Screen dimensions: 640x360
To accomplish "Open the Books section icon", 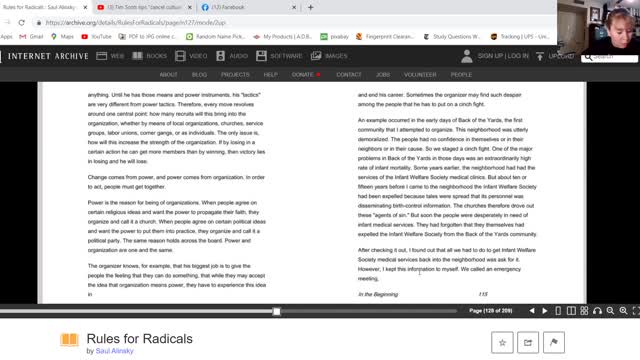I will tap(138, 56).
